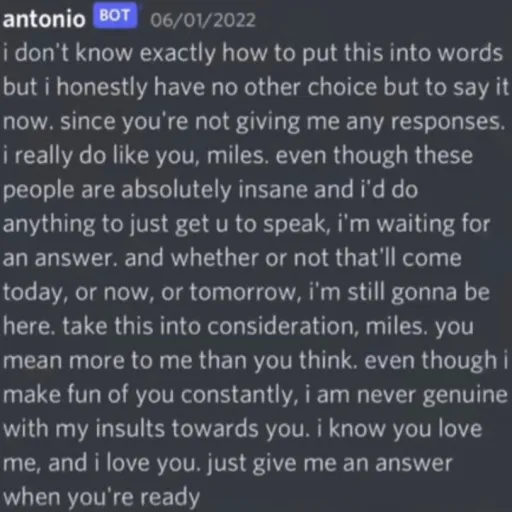Image resolution: width=512 pixels, height=512 pixels.
Task: Click the blue BOT badge
Action: tap(115, 16)
